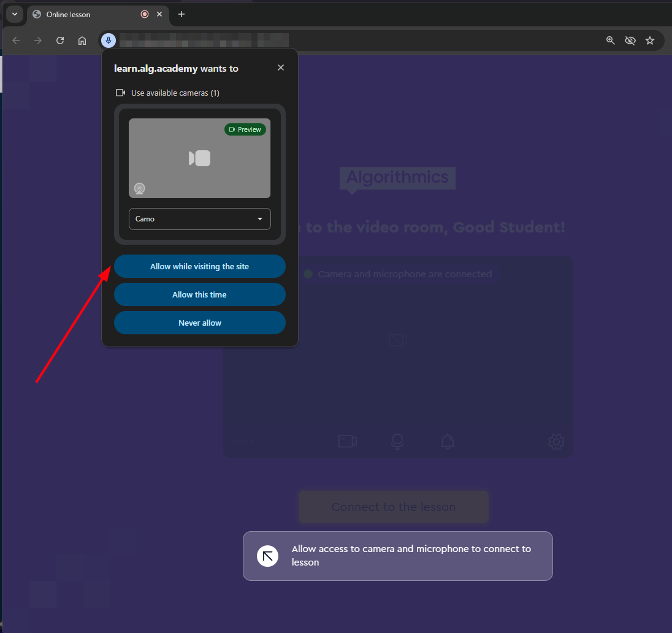Expand the tab search chevron dropdown
The image size is (672, 633).
coord(15,14)
